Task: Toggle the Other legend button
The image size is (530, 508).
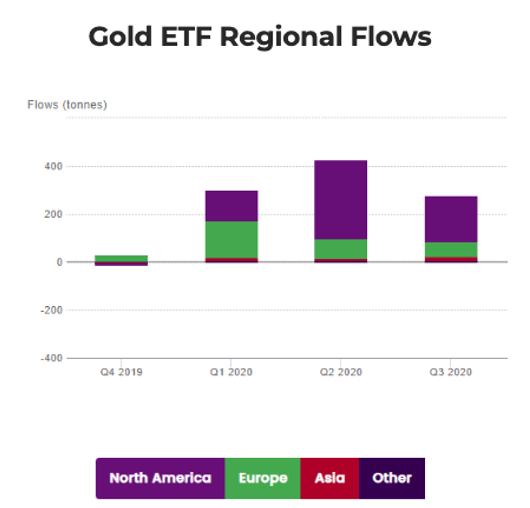Action: click(392, 478)
